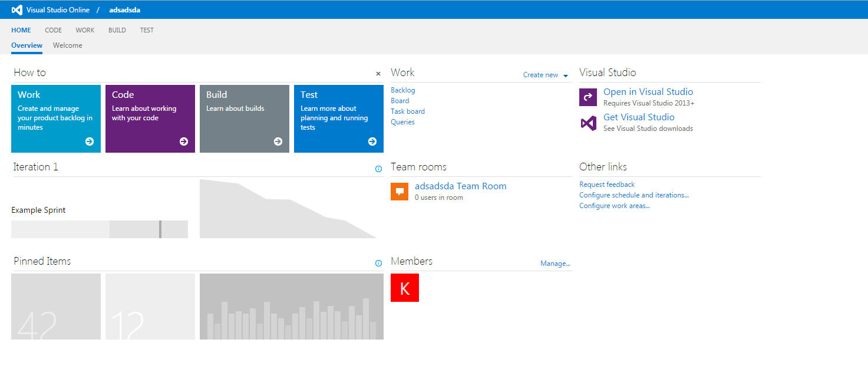Click the pinned bar chart tile
The width and height of the screenshot is (868, 382).
pos(292,307)
